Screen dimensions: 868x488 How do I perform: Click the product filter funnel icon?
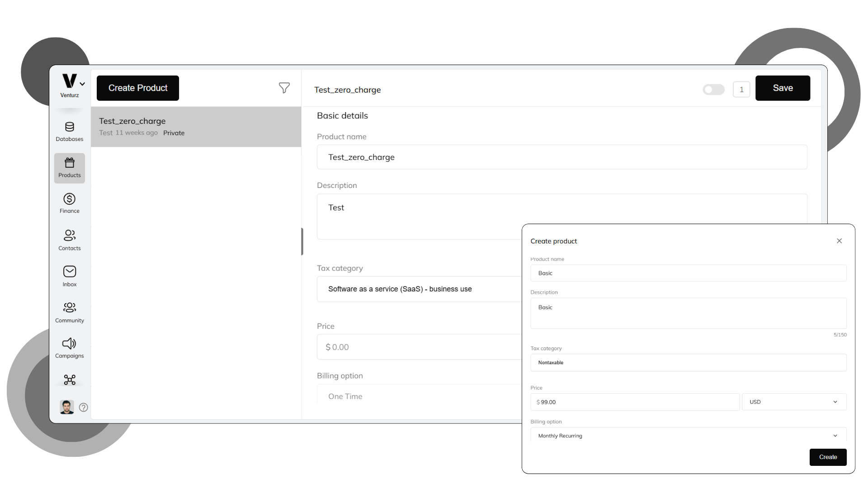284,88
